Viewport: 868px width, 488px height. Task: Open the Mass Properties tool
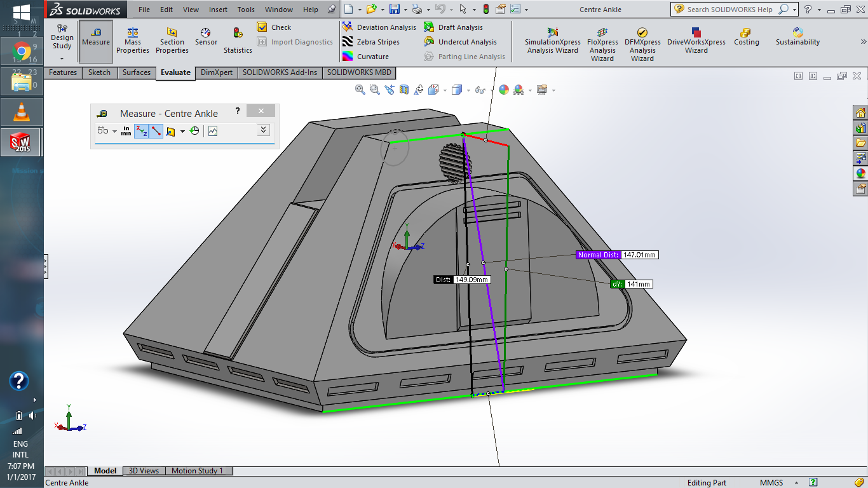[132, 38]
